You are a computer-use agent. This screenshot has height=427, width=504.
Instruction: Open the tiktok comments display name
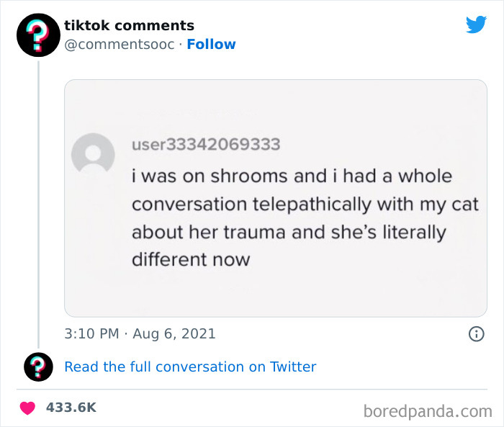point(129,26)
